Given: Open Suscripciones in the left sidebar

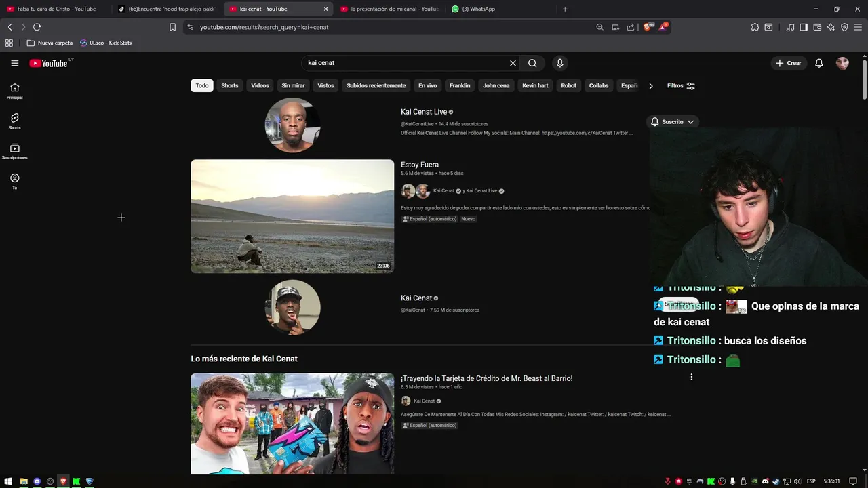Looking at the screenshot, I should (14, 151).
